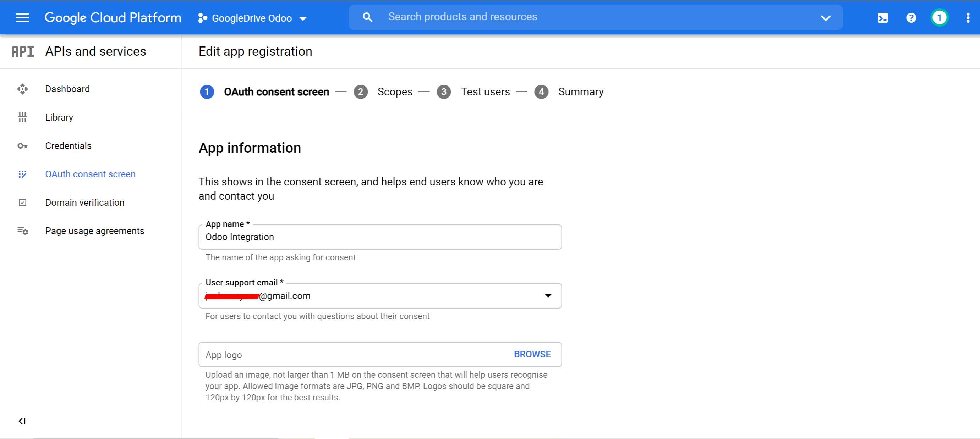Click the step 2 number circle
Image resolution: width=980 pixels, height=439 pixels.
point(360,92)
